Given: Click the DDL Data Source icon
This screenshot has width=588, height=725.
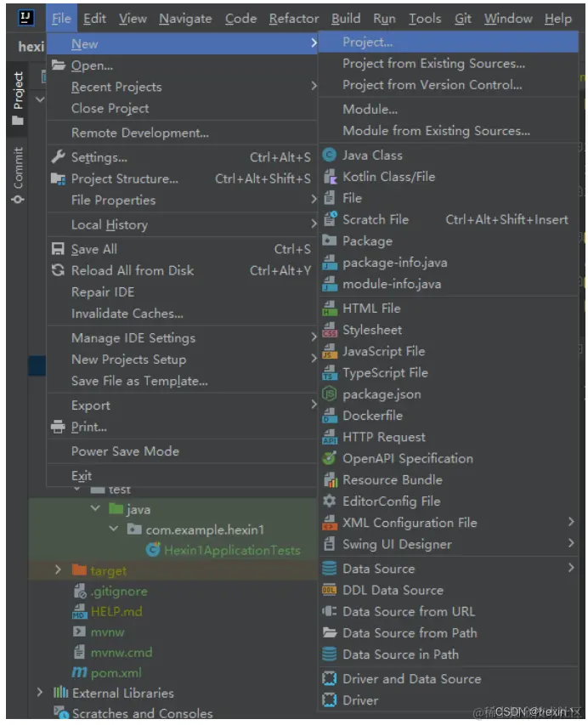Looking at the screenshot, I should [x=329, y=590].
